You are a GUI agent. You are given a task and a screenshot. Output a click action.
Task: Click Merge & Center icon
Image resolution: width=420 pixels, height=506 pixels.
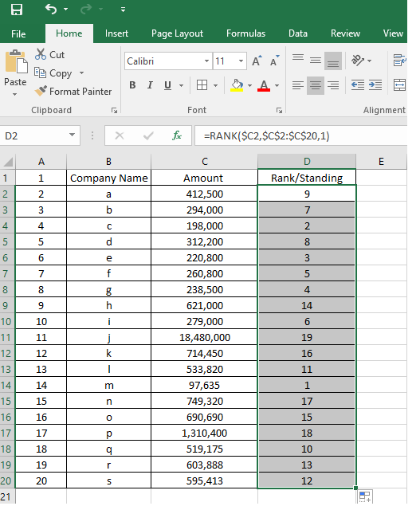pos(399,85)
